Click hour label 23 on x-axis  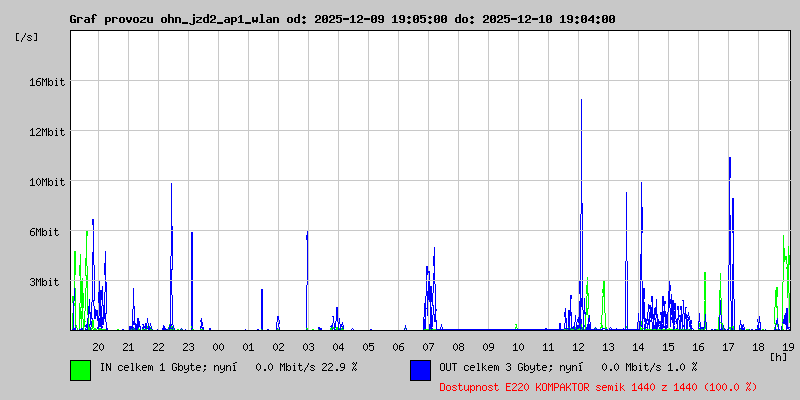coord(189,347)
